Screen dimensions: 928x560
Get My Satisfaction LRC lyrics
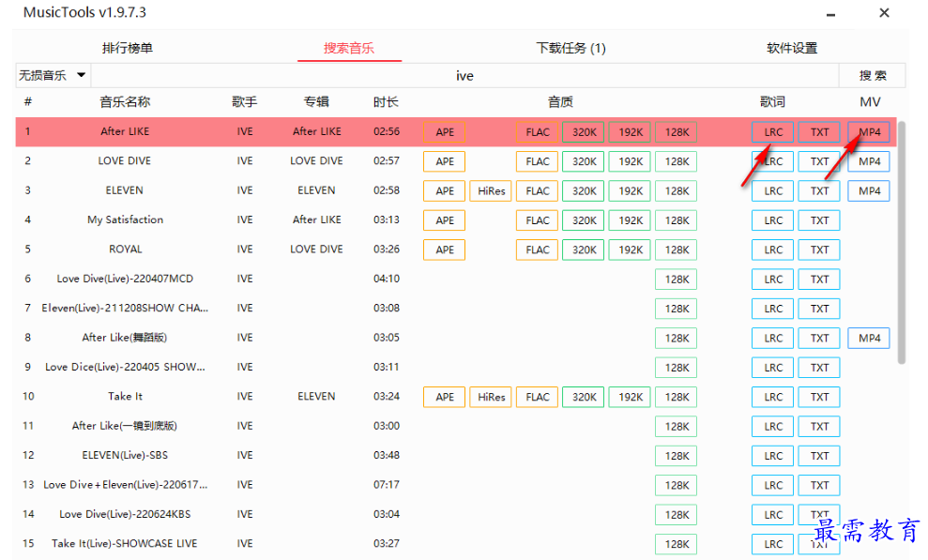point(773,220)
